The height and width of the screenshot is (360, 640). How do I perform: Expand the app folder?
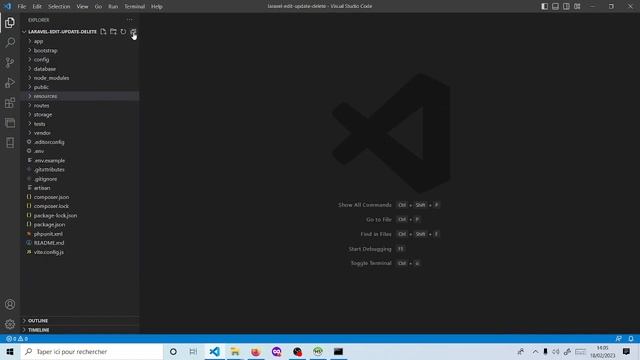pyautogui.click(x=80, y=41)
